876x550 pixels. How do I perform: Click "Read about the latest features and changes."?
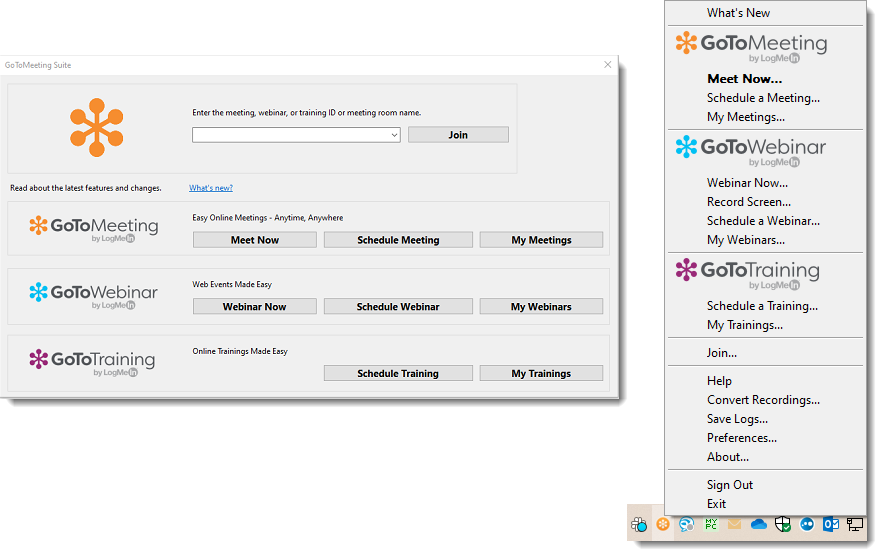pos(85,188)
